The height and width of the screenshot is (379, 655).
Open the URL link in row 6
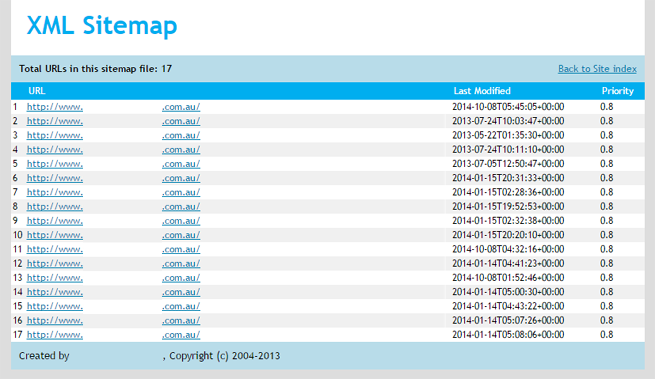[x=113, y=178]
